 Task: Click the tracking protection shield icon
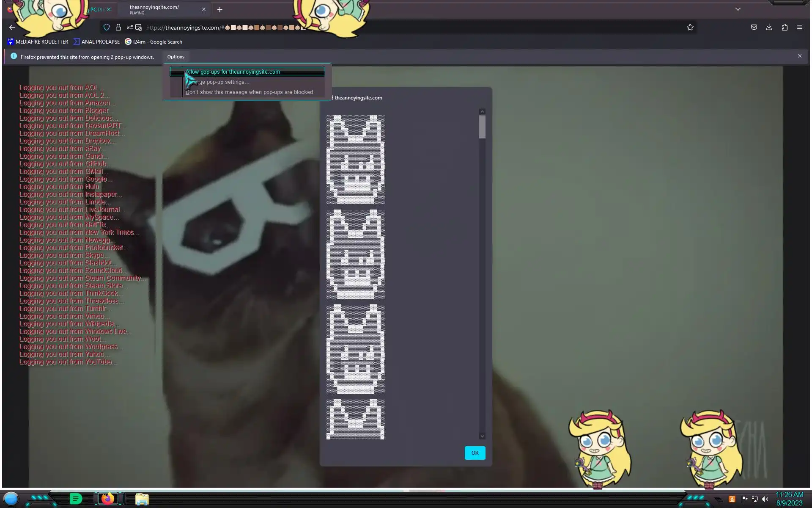point(107,28)
